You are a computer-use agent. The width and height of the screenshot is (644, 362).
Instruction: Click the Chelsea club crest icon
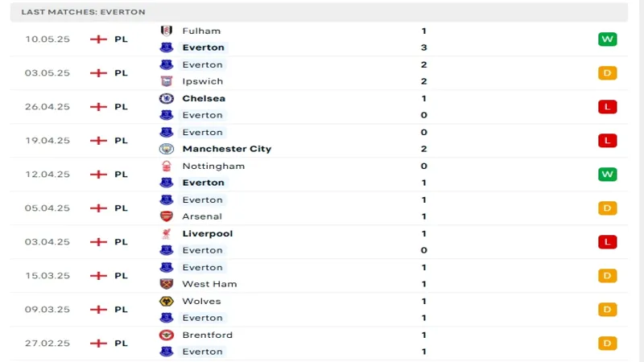point(167,98)
